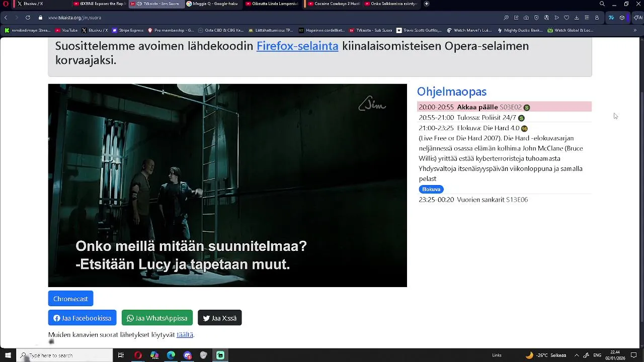Image resolution: width=644 pixels, height=362 pixels.
Task: Open the Stripe Express bookmark
Action: click(x=128, y=30)
